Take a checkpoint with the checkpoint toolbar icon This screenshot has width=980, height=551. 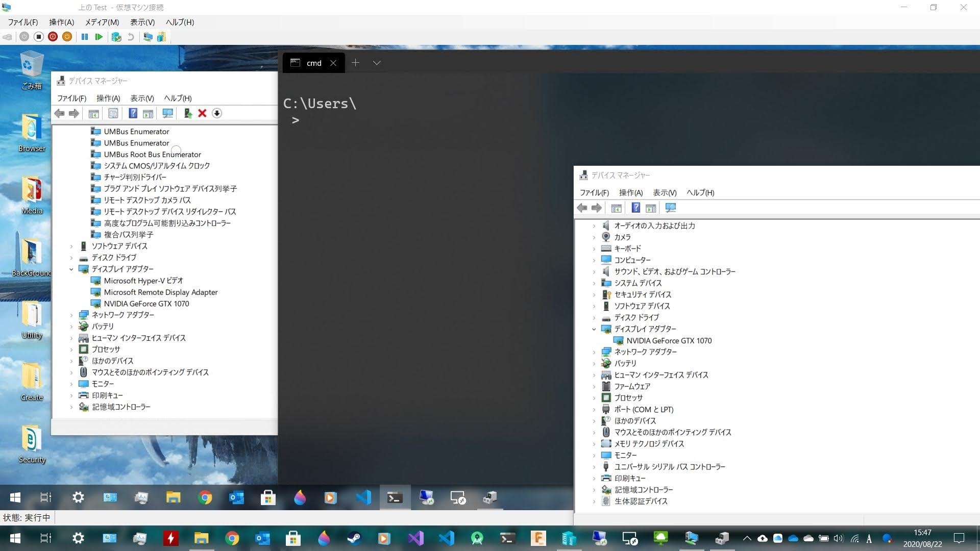(116, 37)
